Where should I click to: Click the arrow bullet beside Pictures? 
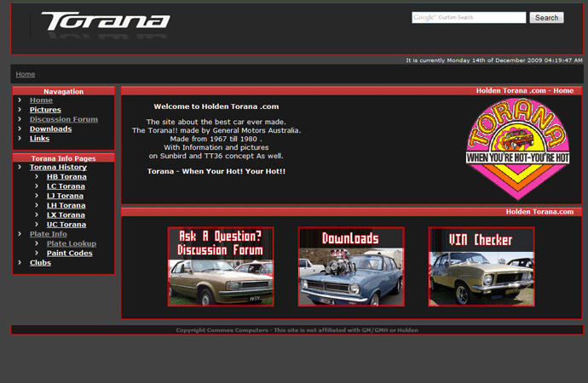[x=20, y=109]
